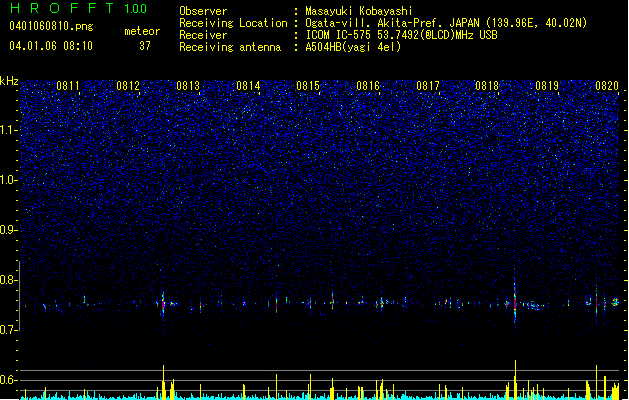Click the Ogata-vill. Akita-Pref. JAPAN location text

coord(446,23)
